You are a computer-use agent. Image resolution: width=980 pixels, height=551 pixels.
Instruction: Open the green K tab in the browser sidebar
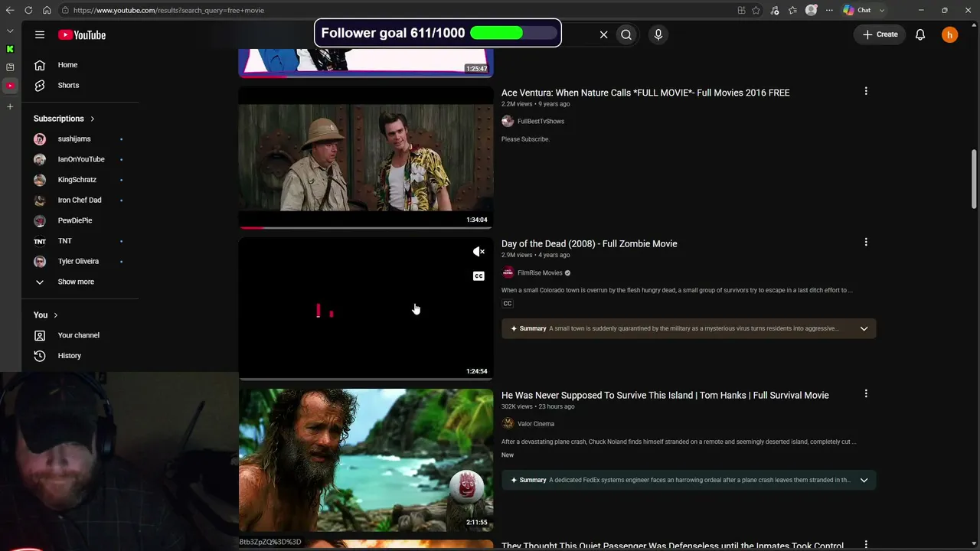[x=10, y=49]
